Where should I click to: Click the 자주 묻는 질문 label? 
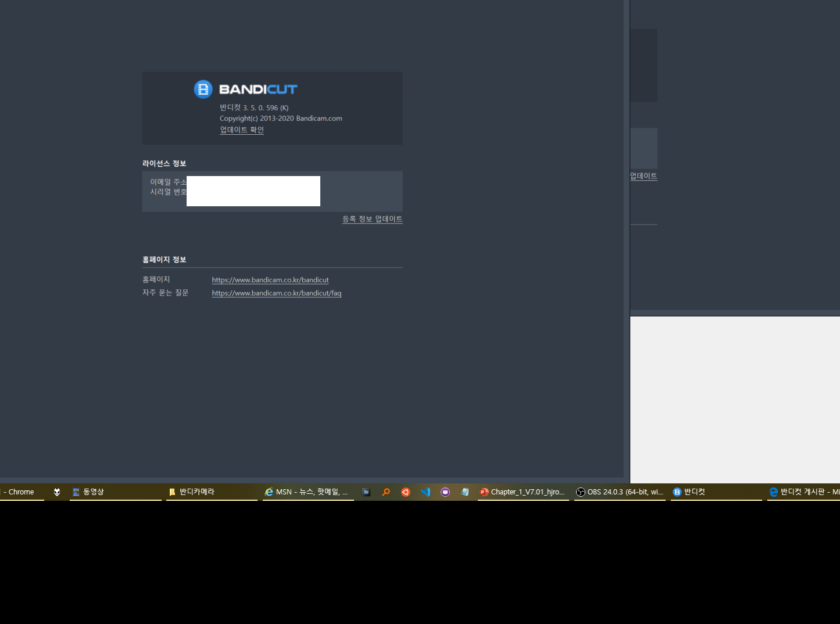(x=166, y=293)
